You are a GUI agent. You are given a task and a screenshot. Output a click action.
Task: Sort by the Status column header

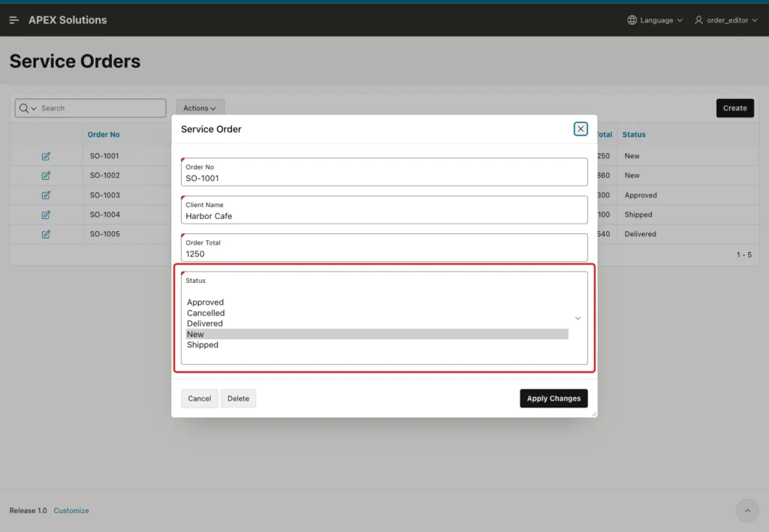point(634,135)
